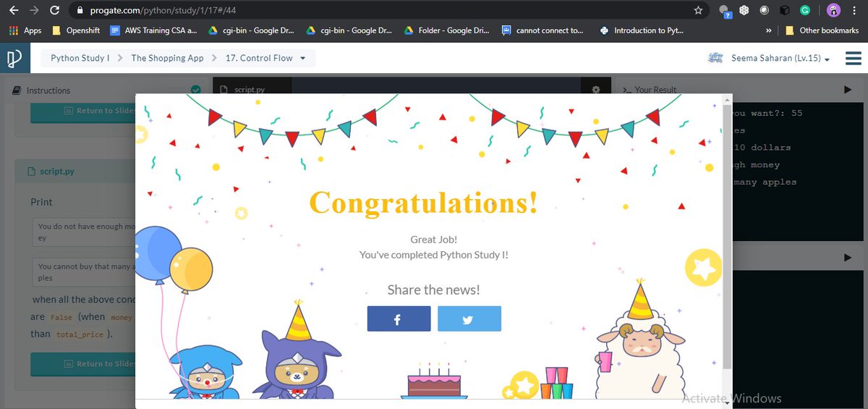Click the Congratulations! heading

click(x=423, y=203)
